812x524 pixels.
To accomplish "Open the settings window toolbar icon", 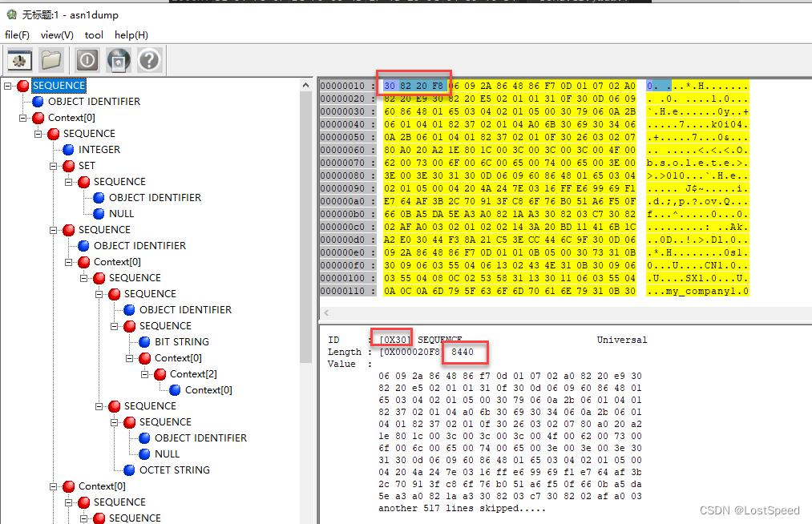I will coord(20,61).
